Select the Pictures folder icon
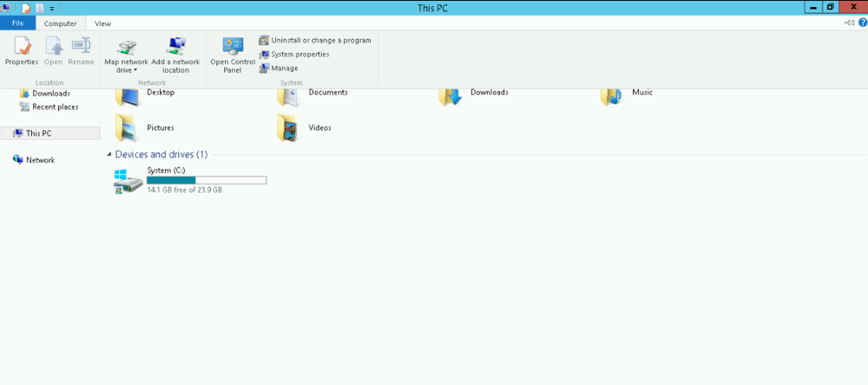Image resolution: width=868 pixels, height=385 pixels. pyautogui.click(x=127, y=128)
